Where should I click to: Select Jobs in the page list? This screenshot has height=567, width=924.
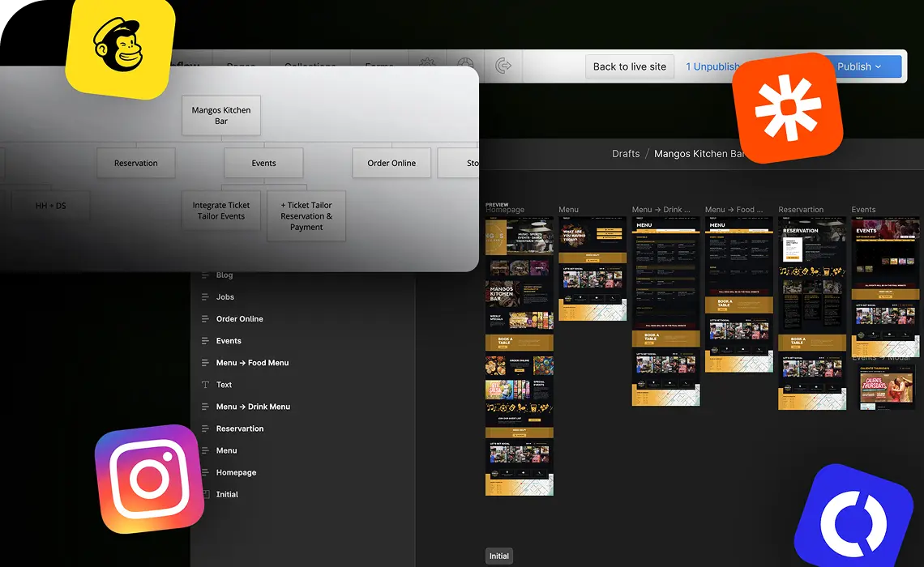(225, 296)
